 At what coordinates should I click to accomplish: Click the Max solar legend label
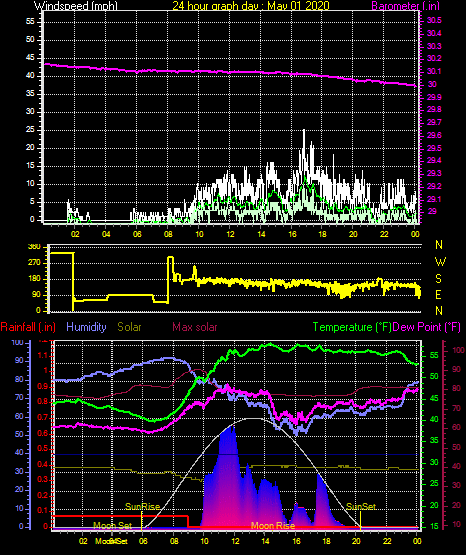[x=195, y=327]
